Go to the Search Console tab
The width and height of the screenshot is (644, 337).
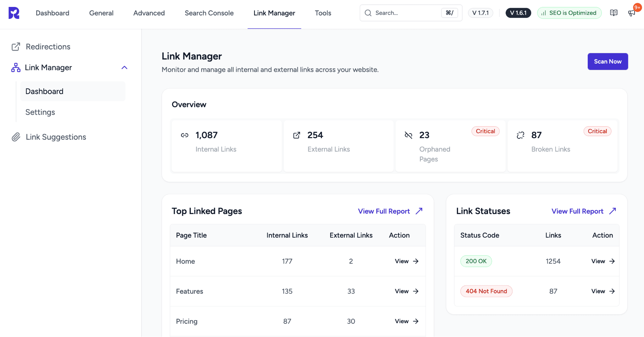coord(209,13)
